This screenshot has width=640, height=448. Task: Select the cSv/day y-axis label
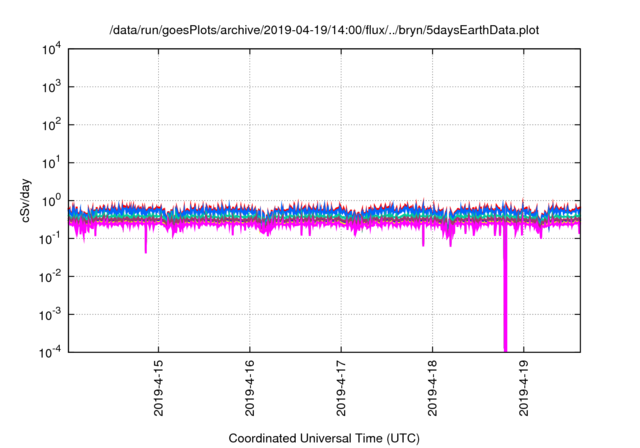coord(26,201)
